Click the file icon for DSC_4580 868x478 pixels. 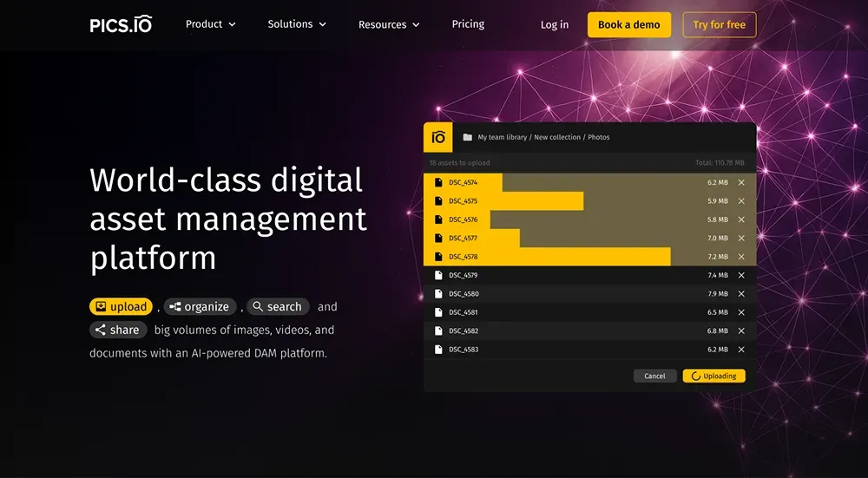(438, 294)
